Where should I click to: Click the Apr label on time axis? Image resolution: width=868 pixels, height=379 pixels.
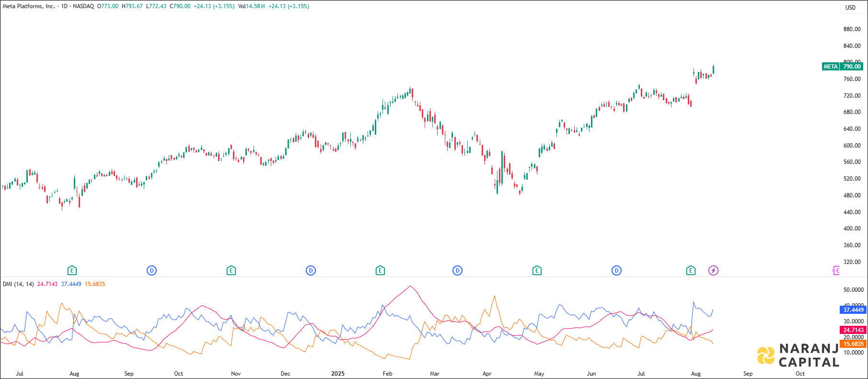click(487, 374)
